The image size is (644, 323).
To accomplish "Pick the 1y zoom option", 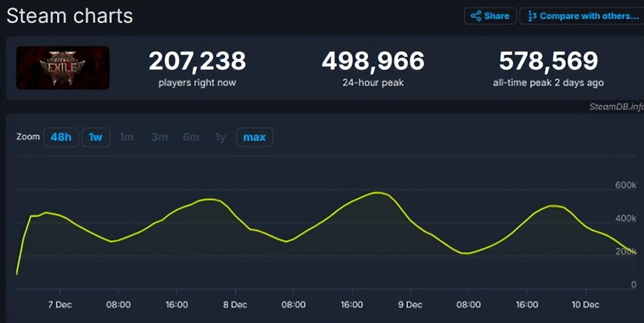I will [x=220, y=137].
